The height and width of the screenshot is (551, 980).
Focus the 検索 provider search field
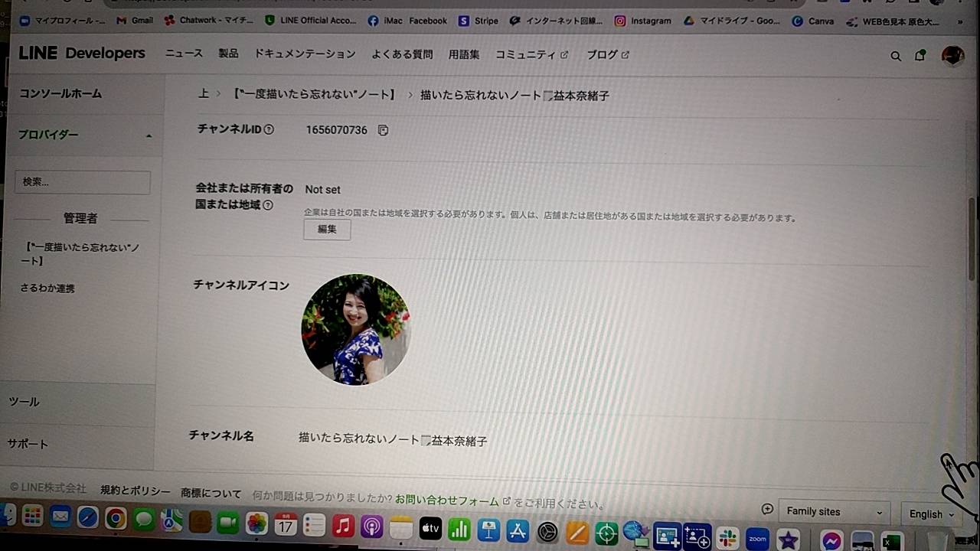pos(83,182)
